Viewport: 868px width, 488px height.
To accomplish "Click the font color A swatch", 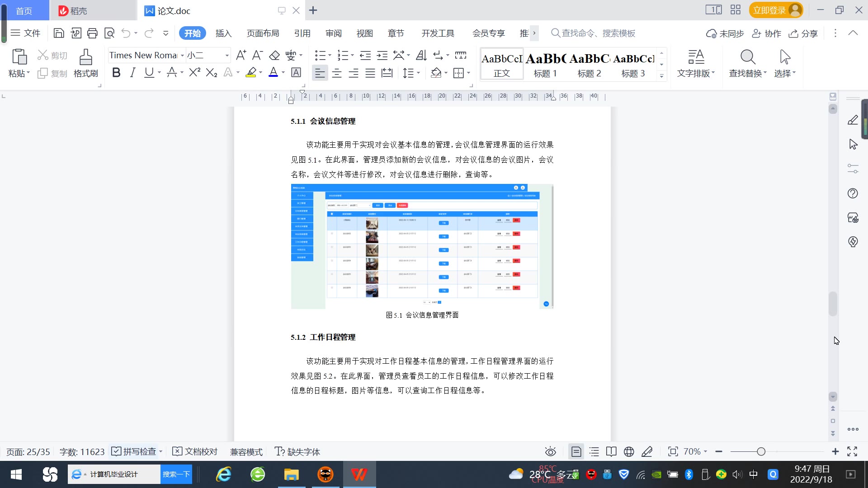I will (274, 72).
